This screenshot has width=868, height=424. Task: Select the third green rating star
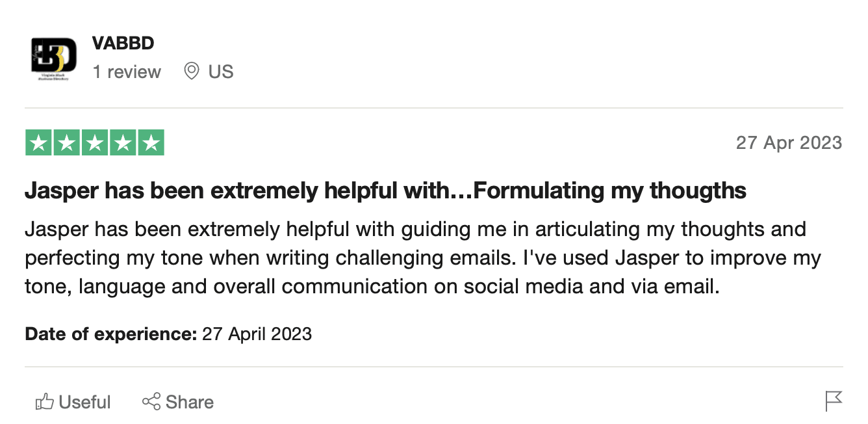pyautogui.click(x=95, y=143)
